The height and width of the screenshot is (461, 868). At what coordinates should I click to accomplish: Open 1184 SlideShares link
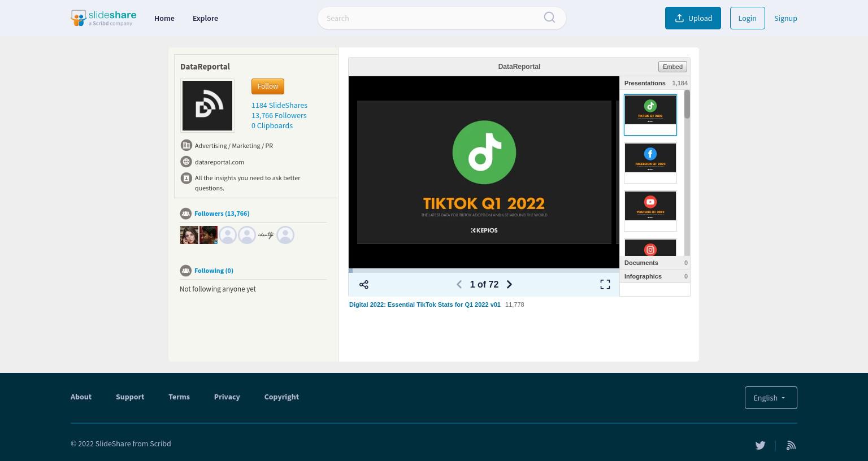[x=279, y=105]
